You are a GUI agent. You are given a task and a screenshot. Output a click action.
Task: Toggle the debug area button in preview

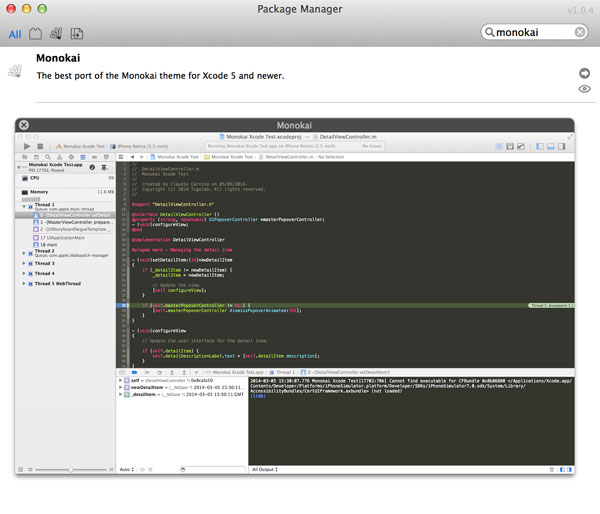[551, 147]
